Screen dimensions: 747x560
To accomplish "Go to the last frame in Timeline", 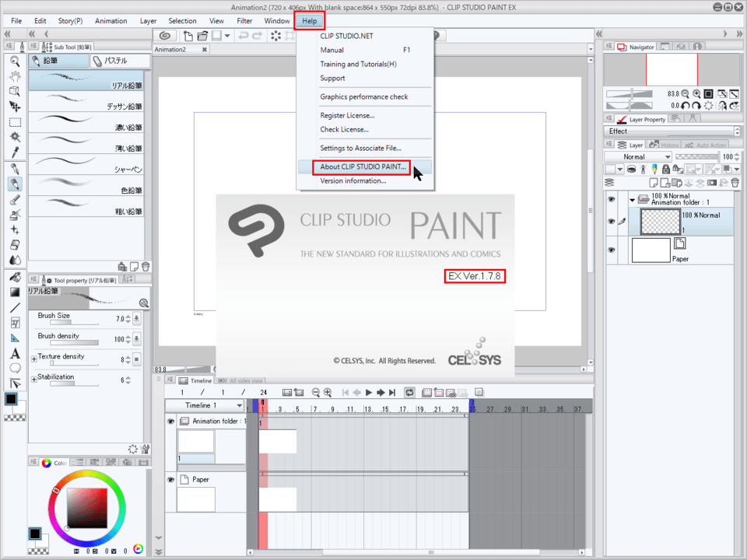I will (x=392, y=392).
